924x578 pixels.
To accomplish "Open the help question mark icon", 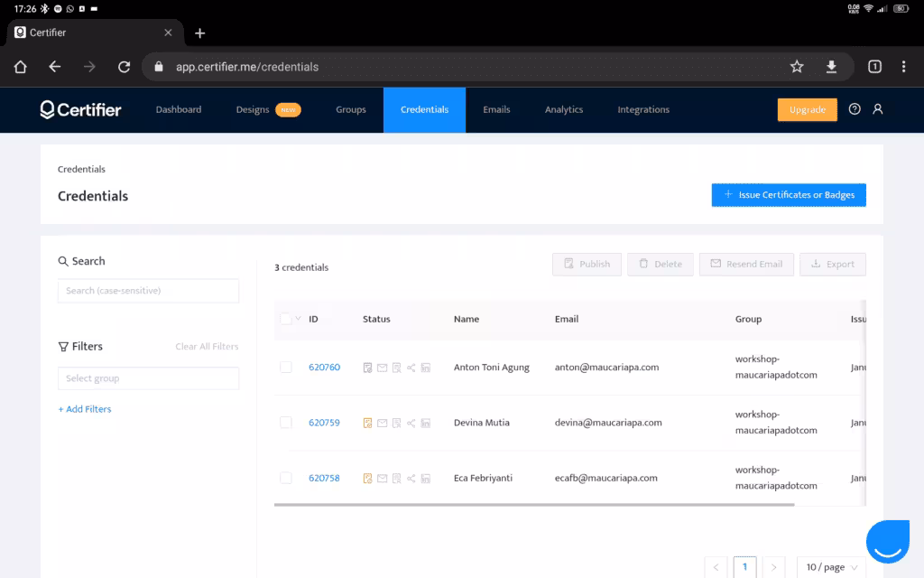I will tap(855, 109).
